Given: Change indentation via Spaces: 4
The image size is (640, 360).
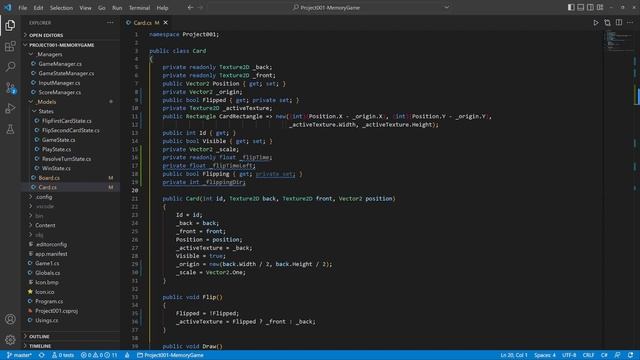Looking at the screenshot, I should (545, 355).
